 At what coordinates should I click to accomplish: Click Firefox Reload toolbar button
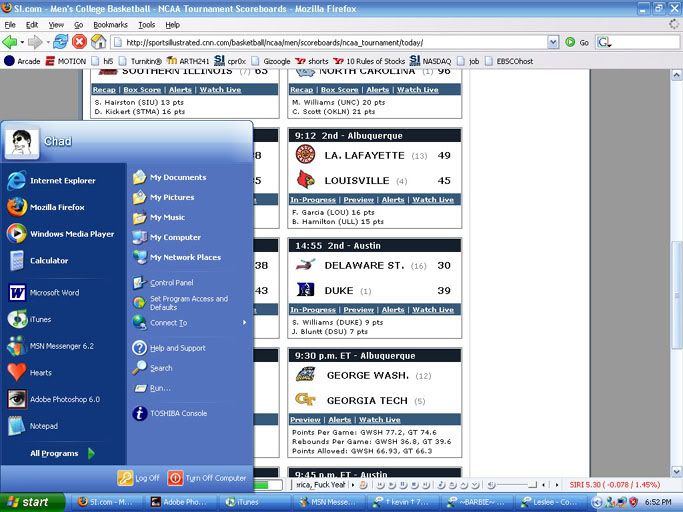click(x=61, y=42)
